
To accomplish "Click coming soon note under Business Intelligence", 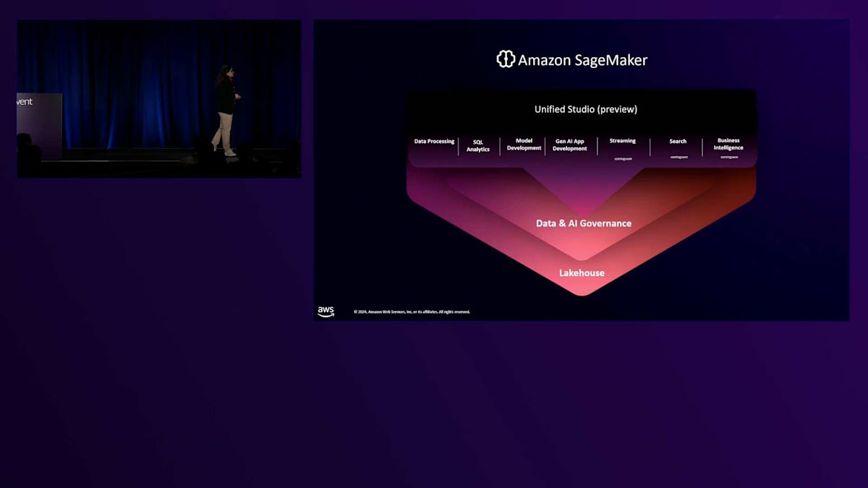I will tap(729, 157).
